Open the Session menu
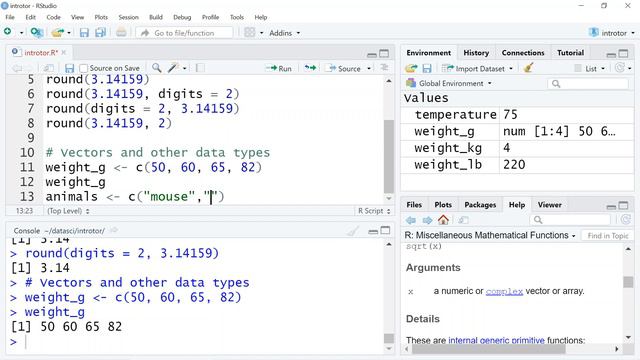Image resolution: width=640 pixels, height=360 pixels. click(129, 17)
